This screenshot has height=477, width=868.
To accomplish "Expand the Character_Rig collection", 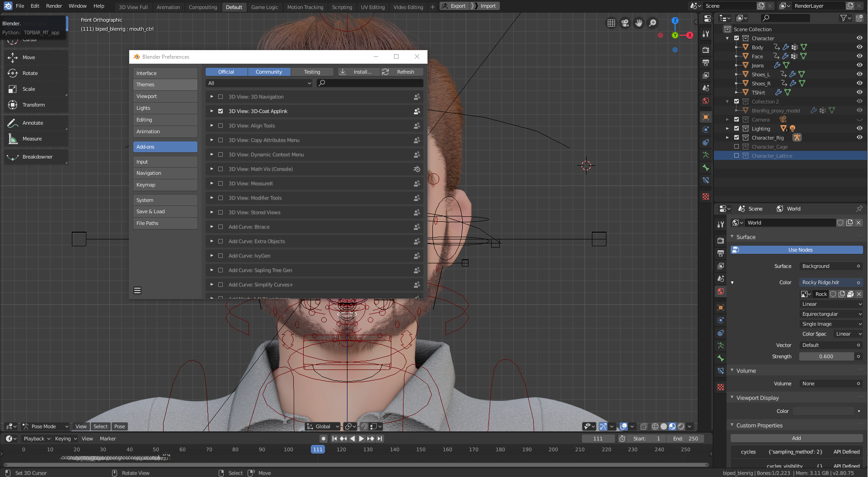I will click(x=727, y=138).
